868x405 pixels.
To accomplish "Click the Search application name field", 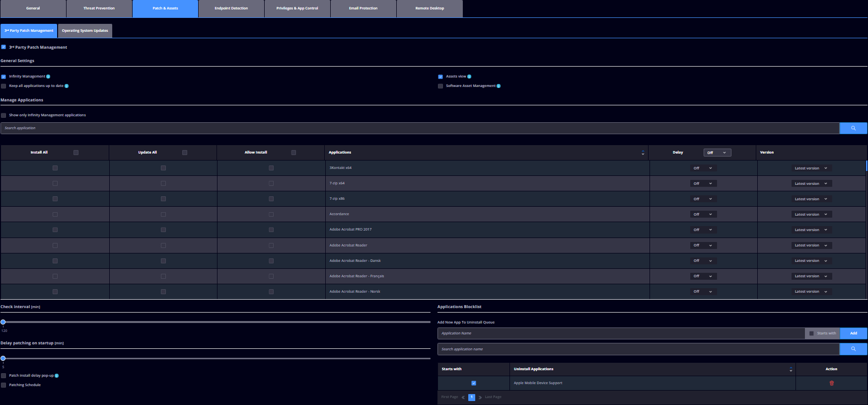I will click(638, 349).
